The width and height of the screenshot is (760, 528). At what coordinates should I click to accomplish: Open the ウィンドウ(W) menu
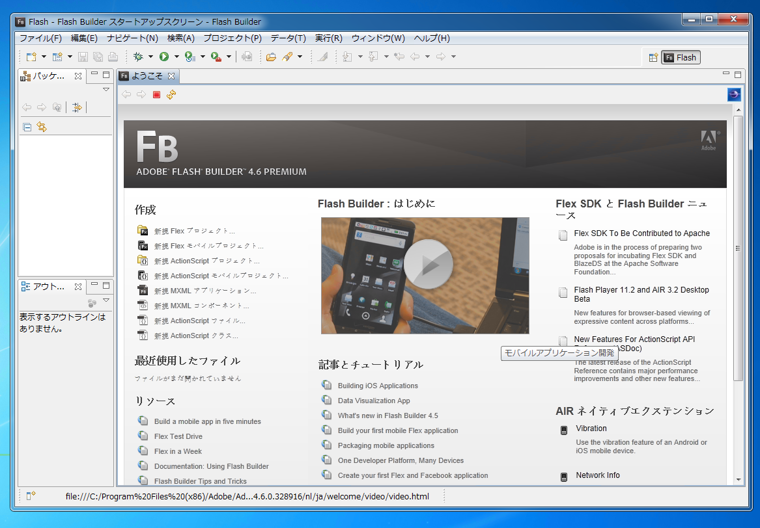pyautogui.click(x=378, y=38)
